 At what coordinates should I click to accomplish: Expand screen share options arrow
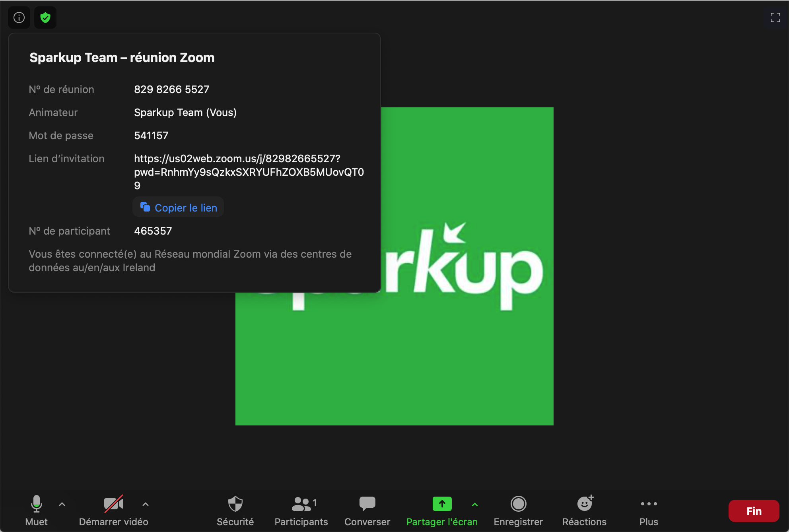tap(475, 504)
